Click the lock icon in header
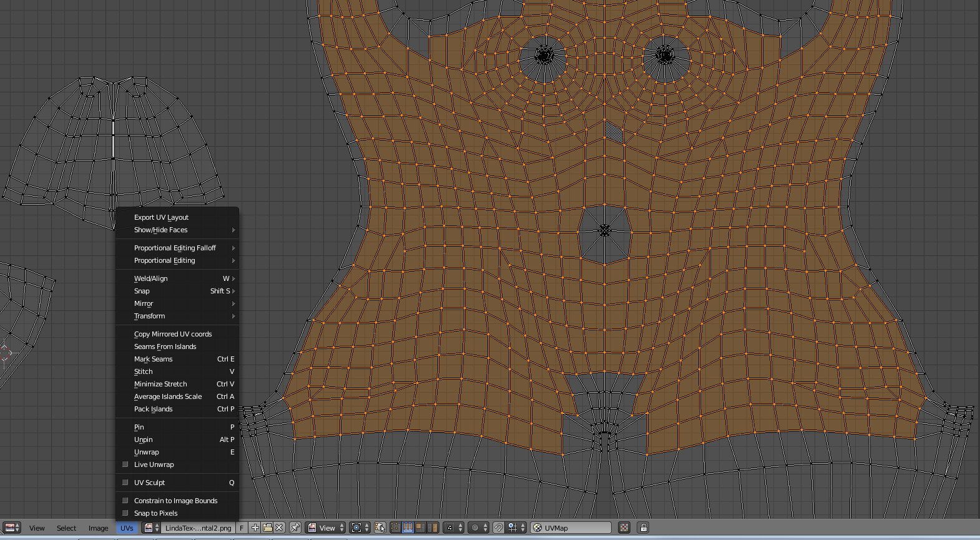This screenshot has width=980, height=540. pos(644,528)
